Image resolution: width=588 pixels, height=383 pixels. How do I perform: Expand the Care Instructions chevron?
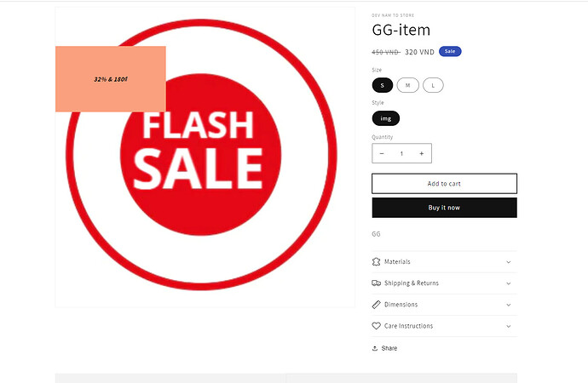[x=509, y=326]
